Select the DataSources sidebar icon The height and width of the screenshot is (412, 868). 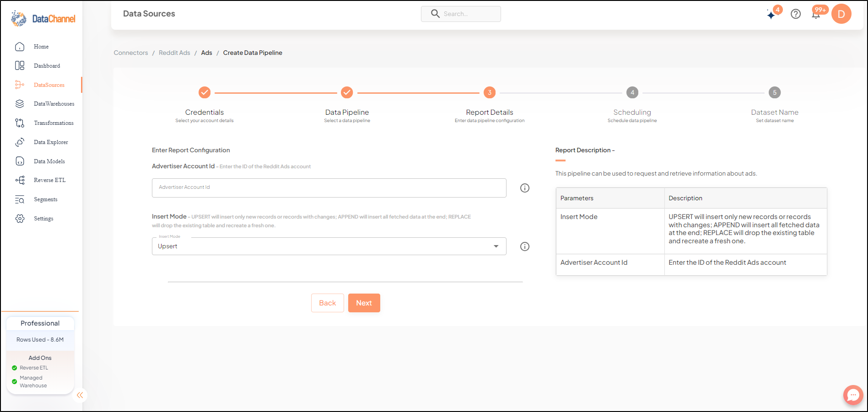pos(20,85)
